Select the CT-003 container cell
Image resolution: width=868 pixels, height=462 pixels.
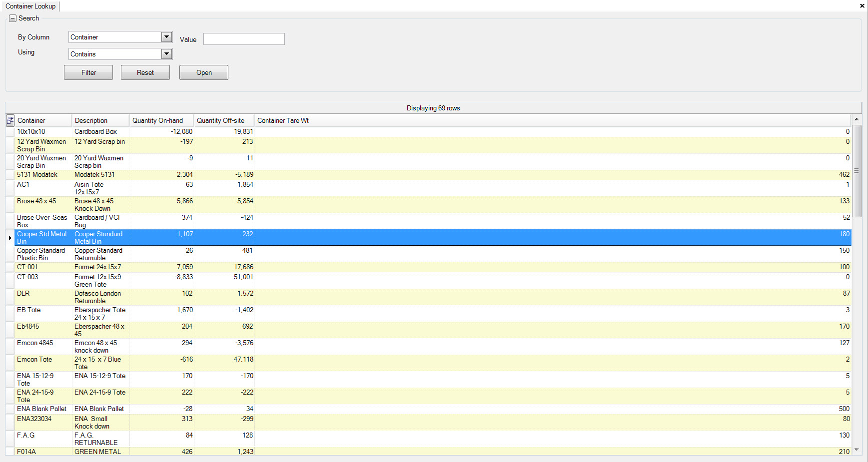(x=43, y=281)
